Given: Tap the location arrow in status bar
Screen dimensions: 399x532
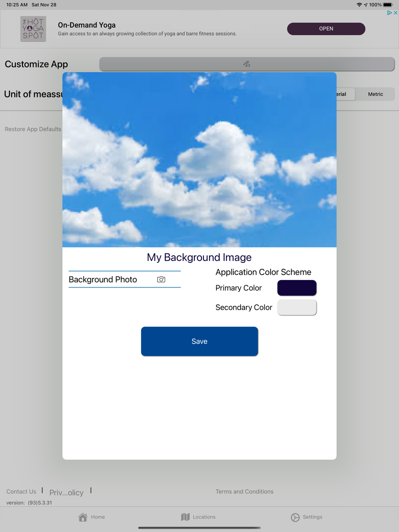Looking at the screenshot, I should (365, 5).
